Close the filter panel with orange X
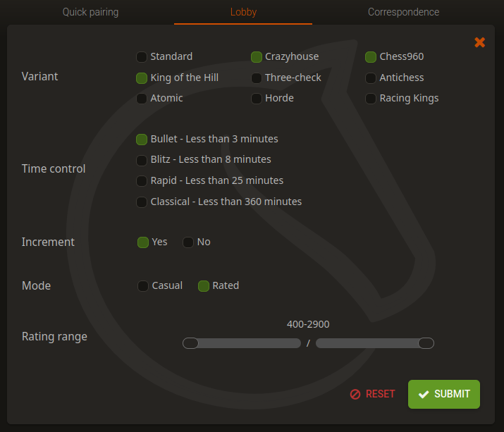Image resolution: width=504 pixels, height=432 pixels. point(479,42)
